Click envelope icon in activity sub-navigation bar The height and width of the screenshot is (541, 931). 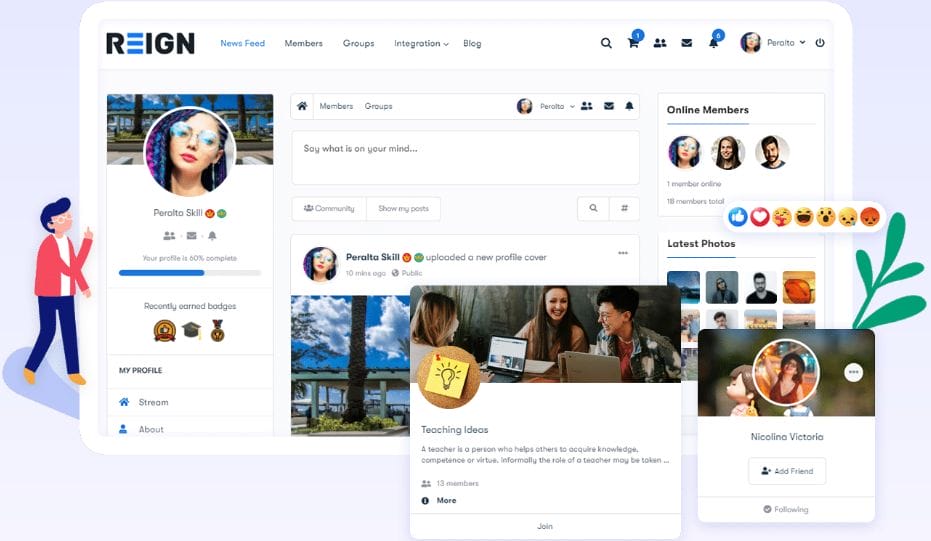click(609, 106)
